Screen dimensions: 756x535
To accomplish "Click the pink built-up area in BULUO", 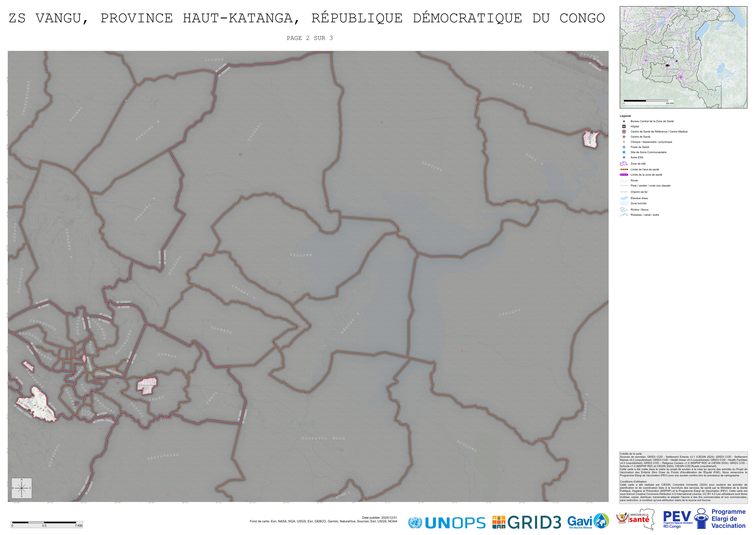I will click(147, 386).
